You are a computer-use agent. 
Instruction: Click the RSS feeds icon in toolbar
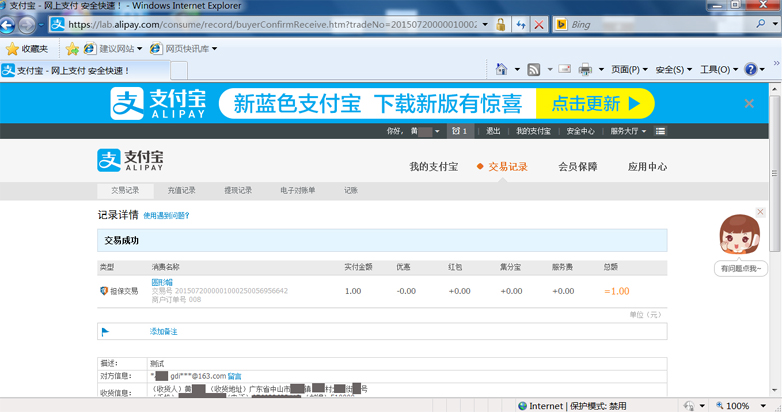534,69
